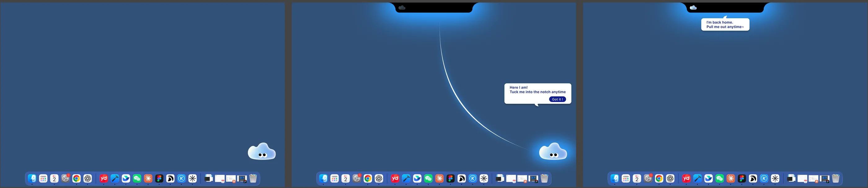Image resolution: width=868 pixels, height=188 pixels.
Task: Open stacked windows thumbnail in the right panel dock
Action: 791,178
